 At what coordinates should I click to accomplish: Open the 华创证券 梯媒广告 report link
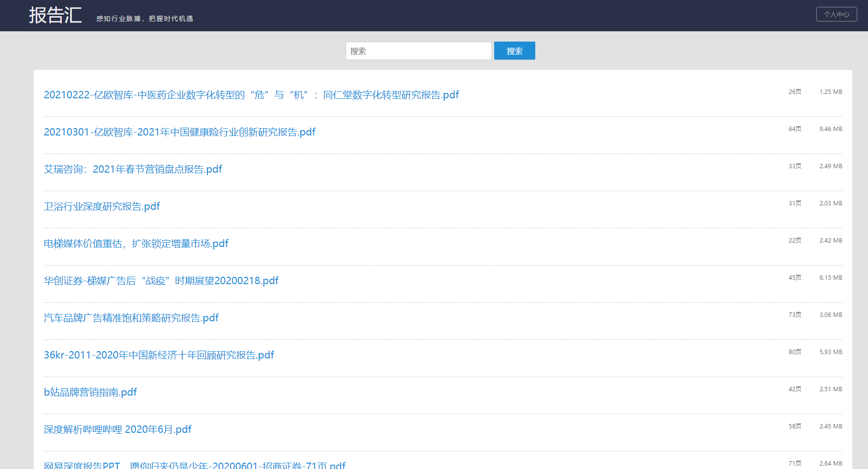[161, 281]
